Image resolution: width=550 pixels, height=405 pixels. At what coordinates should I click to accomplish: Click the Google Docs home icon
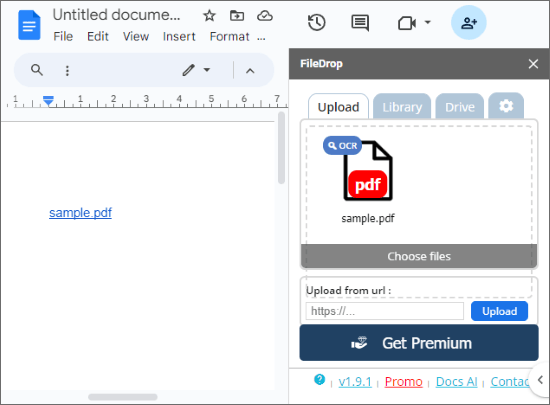pyautogui.click(x=29, y=25)
